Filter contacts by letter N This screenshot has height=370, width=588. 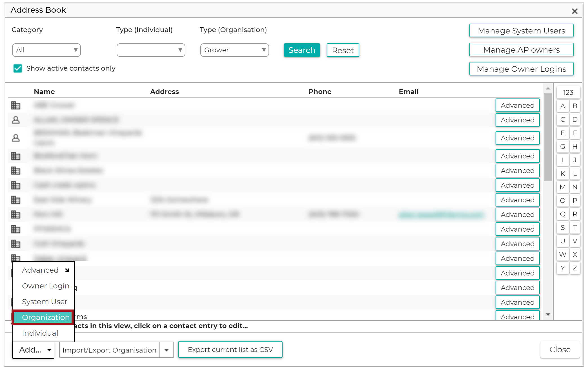coord(575,187)
